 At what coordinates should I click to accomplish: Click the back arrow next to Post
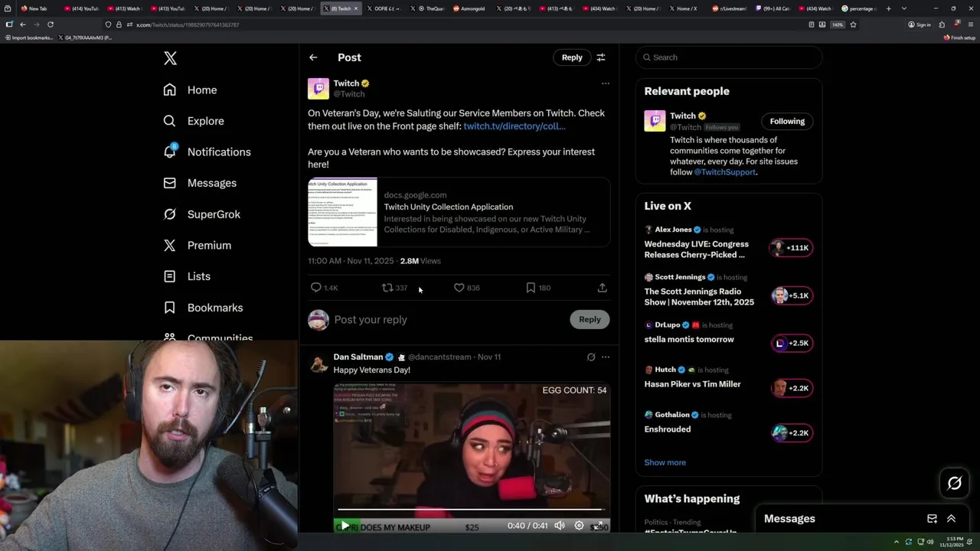(313, 57)
